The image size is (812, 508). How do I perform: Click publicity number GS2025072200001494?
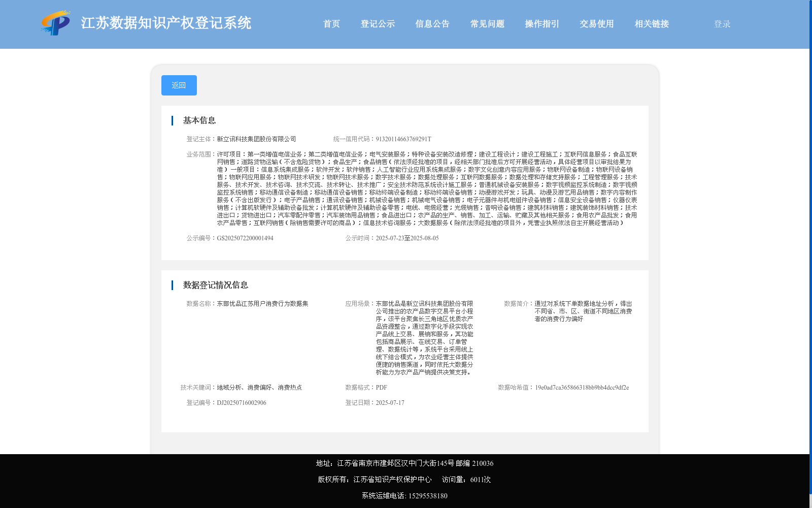click(245, 238)
